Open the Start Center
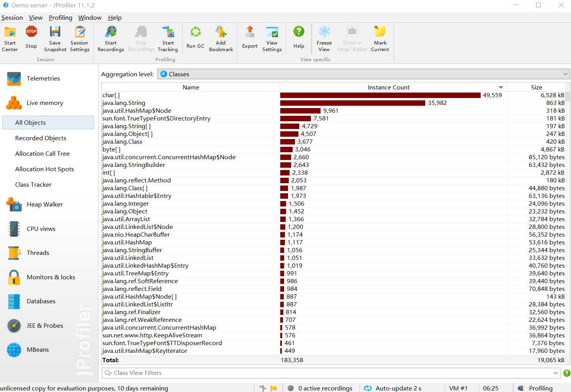Screen dimensions: 571x392 [x=10, y=39]
